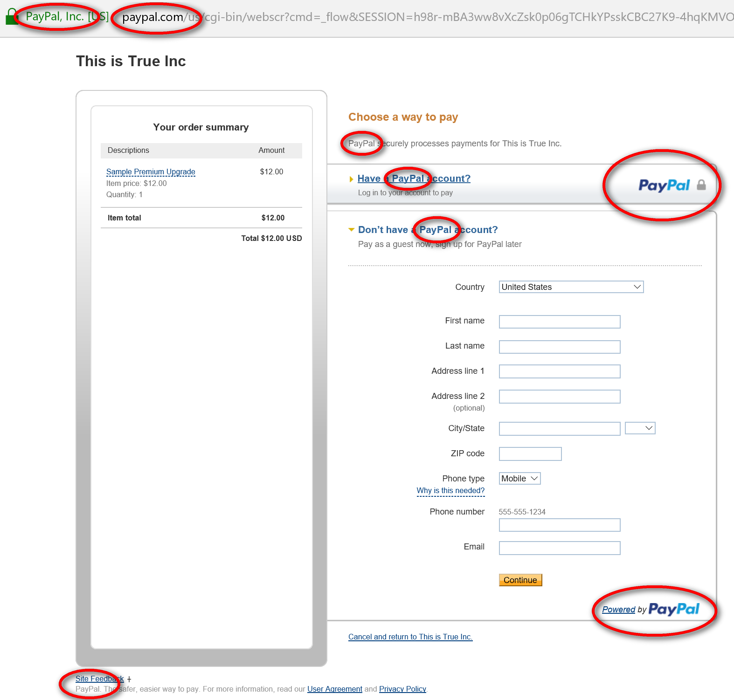Expand the Have a PayPal account section
The image size is (734, 700).
[413, 178]
